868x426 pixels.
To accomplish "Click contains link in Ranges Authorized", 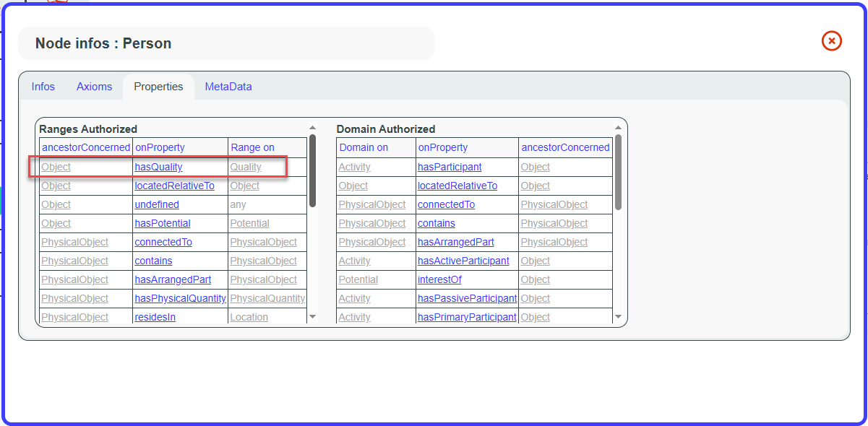I will click(x=153, y=261).
